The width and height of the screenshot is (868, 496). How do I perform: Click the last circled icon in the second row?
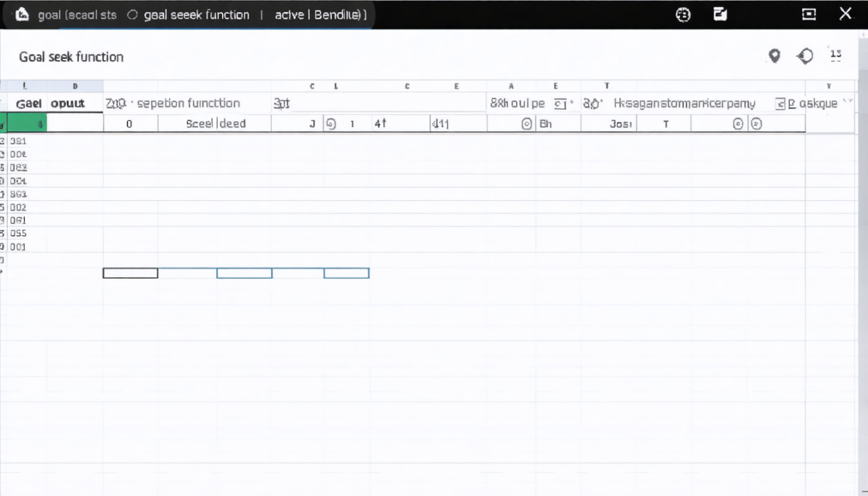756,124
